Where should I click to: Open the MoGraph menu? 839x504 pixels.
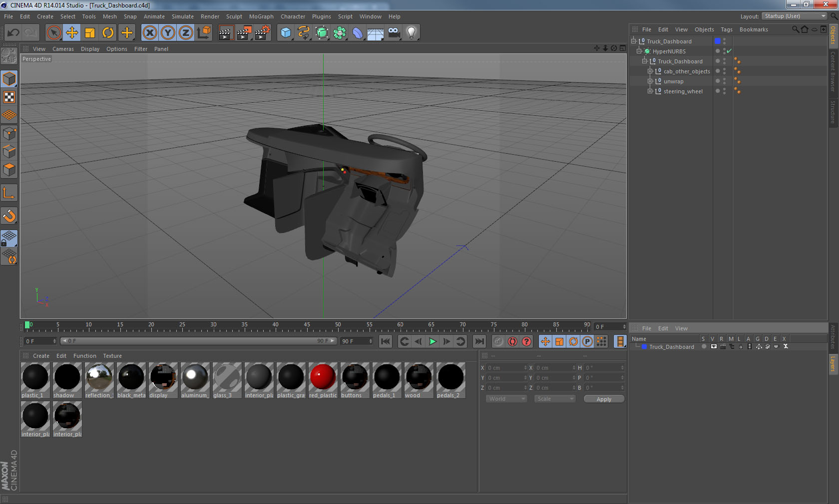coord(261,16)
